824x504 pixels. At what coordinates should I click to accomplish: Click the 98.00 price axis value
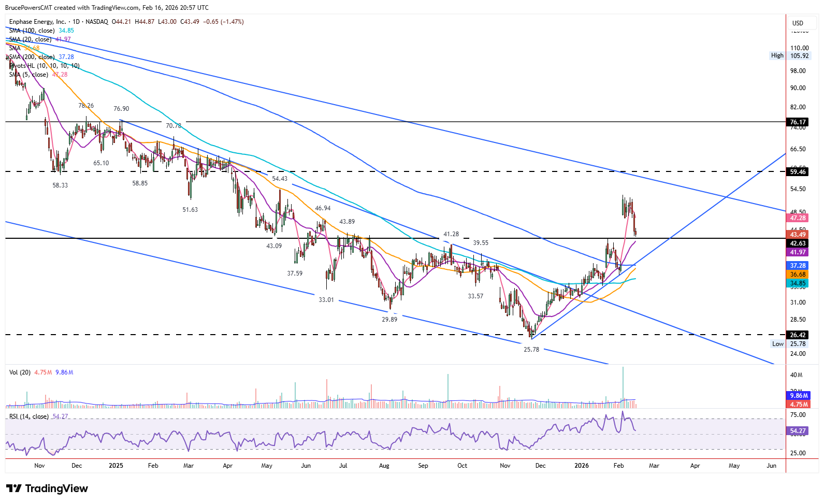(798, 71)
